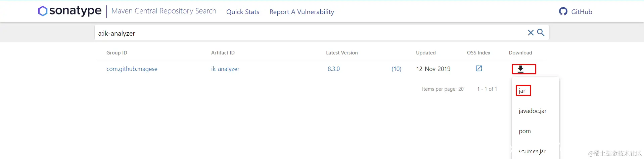644x159 pixels.
Task: Click the GitHub text link
Action: 582,12
